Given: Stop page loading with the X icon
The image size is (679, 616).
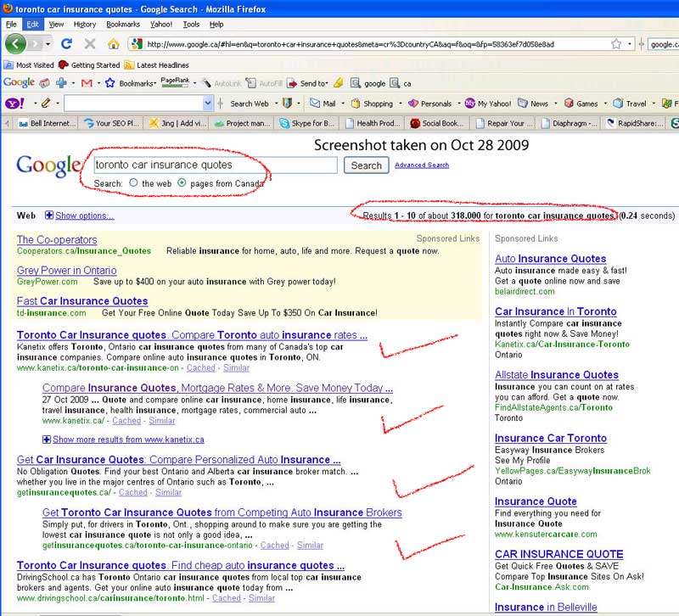Looking at the screenshot, I should pos(89,44).
